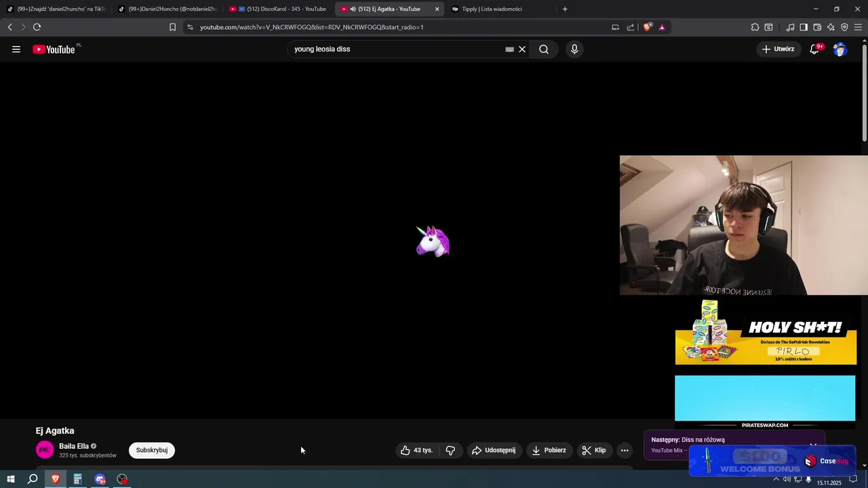
Task: Click the CaseHug welcome bonus banner
Action: [x=773, y=461]
